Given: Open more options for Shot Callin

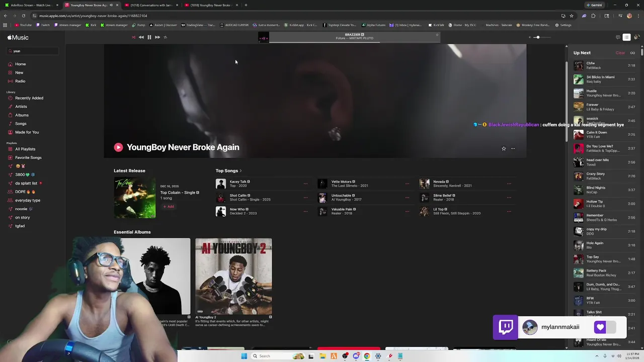Looking at the screenshot, I should [305, 198].
